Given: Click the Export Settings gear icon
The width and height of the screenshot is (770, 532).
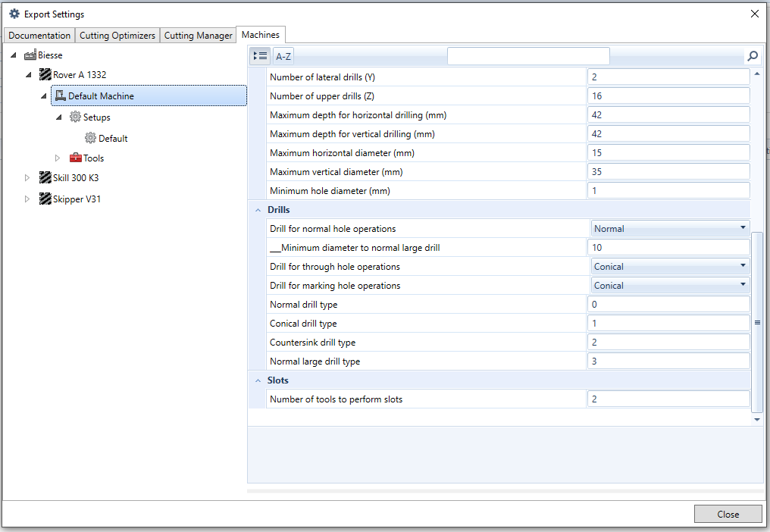Looking at the screenshot, I should 14,14.
